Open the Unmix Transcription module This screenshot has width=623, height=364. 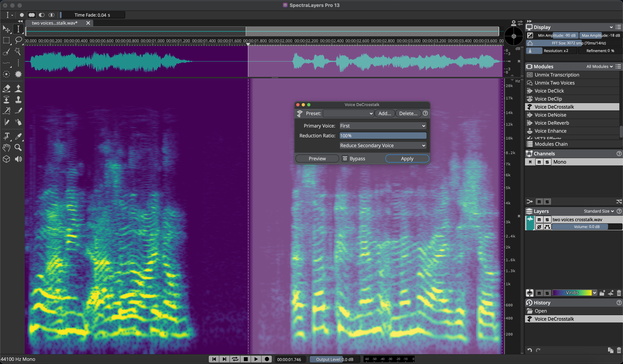tap(572, 75)
